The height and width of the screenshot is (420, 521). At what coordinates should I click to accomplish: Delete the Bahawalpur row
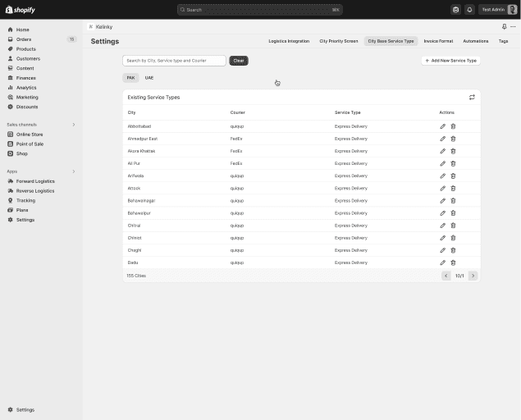453,213
